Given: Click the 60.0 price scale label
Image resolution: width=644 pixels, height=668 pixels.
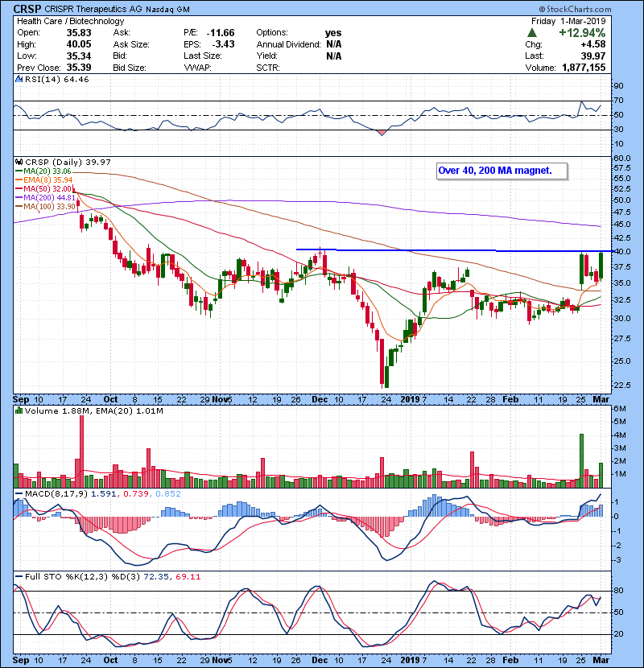Looking at the screenshot, I should coord(622,158).
